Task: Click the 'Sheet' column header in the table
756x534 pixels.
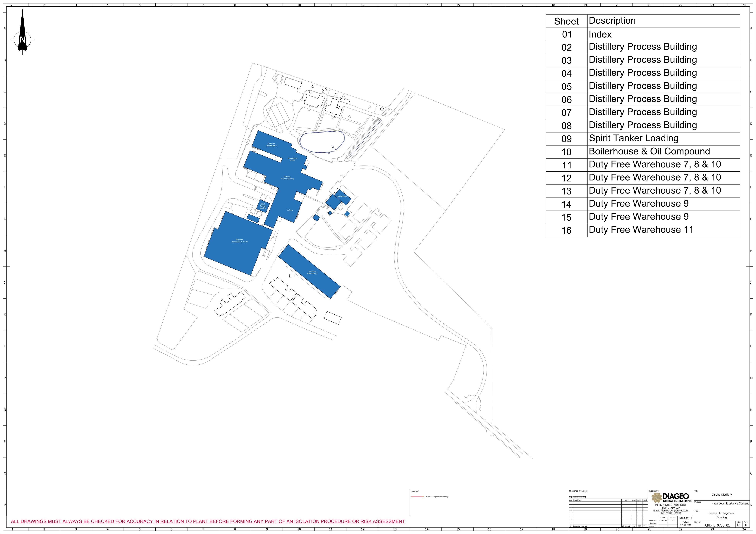Action: point(566,21)
